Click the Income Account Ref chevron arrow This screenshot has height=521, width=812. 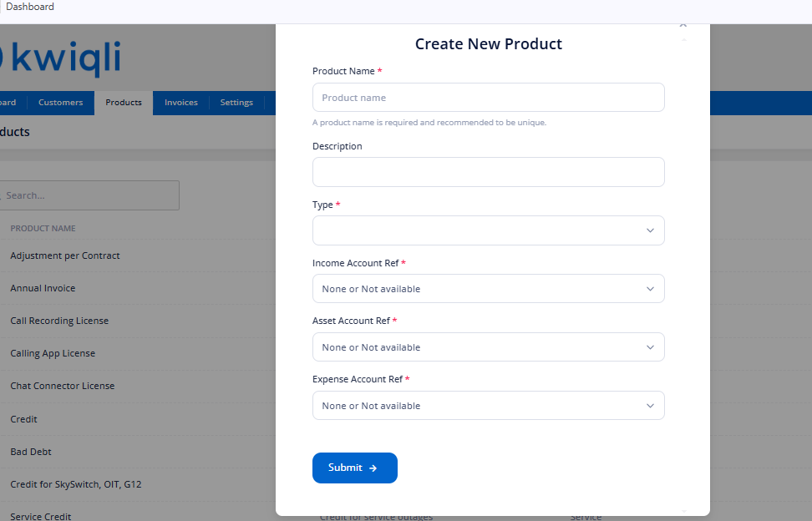[x=650, y=289]
